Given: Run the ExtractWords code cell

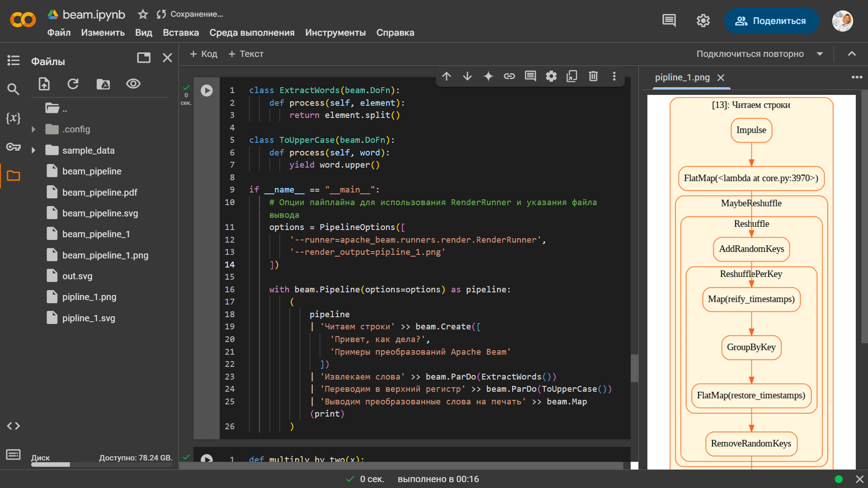Looking at the screenshot, I should click(207, 90).
